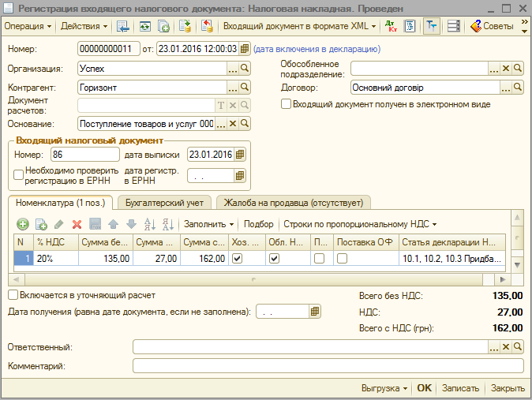
Task: Click the Дт/Кт postings icon
Action: pyautogui.click(x=391, y=26)
